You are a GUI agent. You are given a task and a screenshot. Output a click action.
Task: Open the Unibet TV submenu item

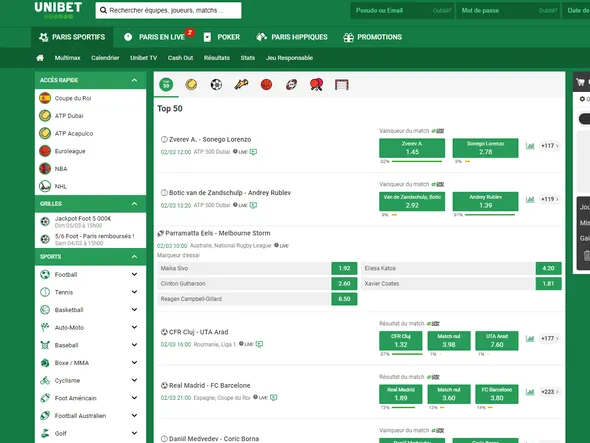[x=143, y=58]
